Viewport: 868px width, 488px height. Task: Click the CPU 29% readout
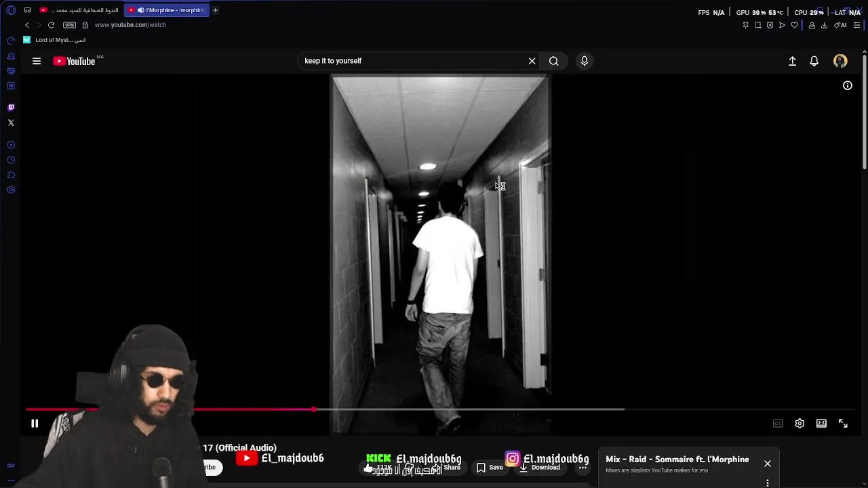point(808,13)
